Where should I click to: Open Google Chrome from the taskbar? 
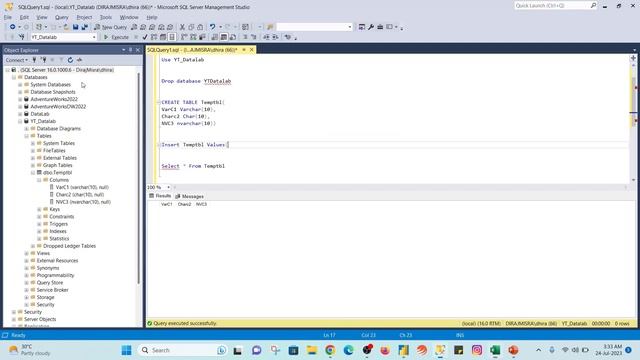pos(330,350)
